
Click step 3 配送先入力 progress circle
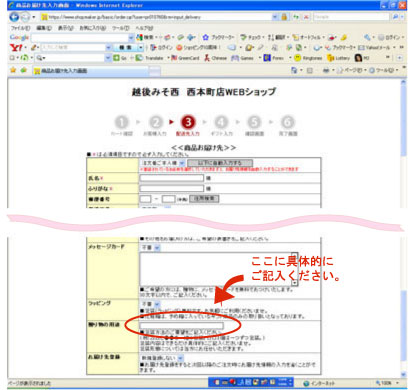click(188, 122)
